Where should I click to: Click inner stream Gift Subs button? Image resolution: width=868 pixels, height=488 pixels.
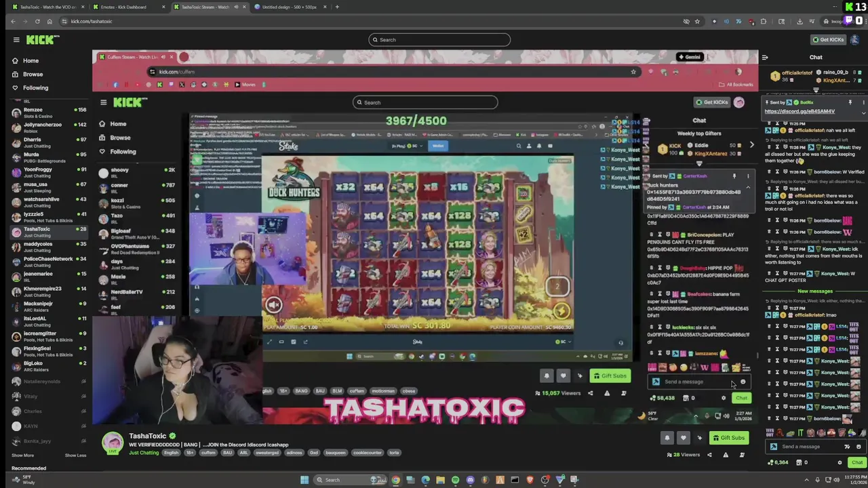(609, 376)
